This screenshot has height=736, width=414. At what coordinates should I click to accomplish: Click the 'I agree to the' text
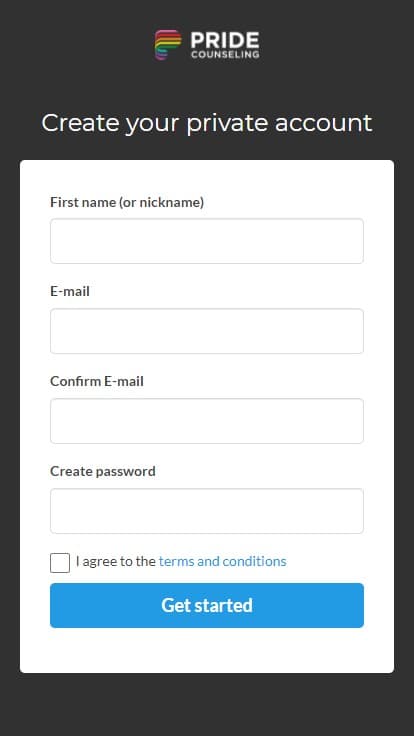point(116,561)
